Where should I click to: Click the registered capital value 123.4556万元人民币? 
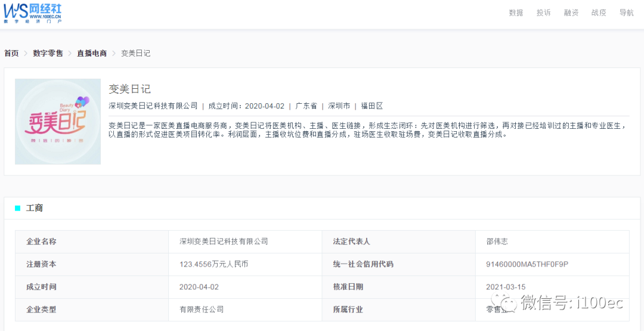[213, 264]
